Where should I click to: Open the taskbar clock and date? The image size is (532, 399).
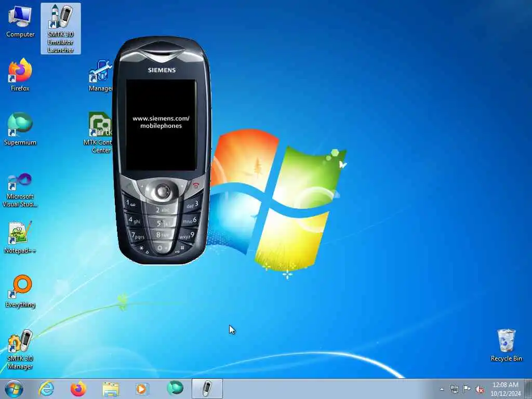click(506, 389)
